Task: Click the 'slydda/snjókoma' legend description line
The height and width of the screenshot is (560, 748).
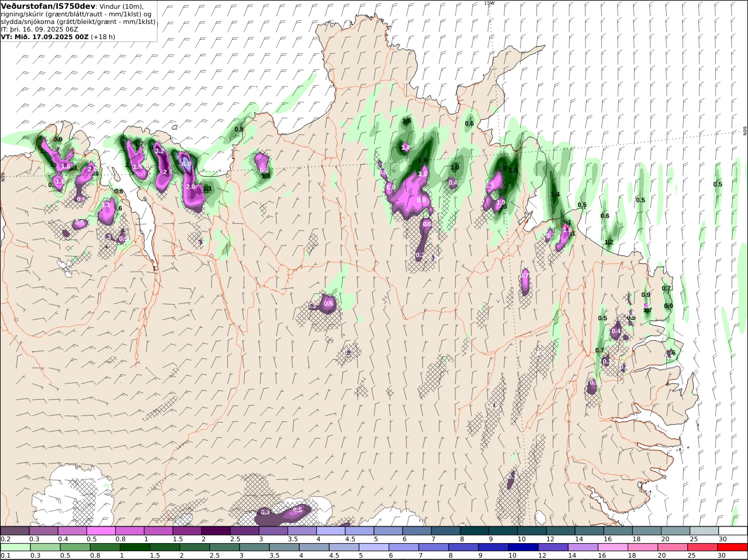Action: (x=78, y=22)
